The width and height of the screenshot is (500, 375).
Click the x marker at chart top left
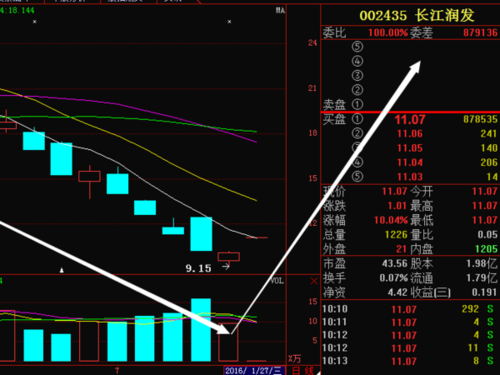35,22
